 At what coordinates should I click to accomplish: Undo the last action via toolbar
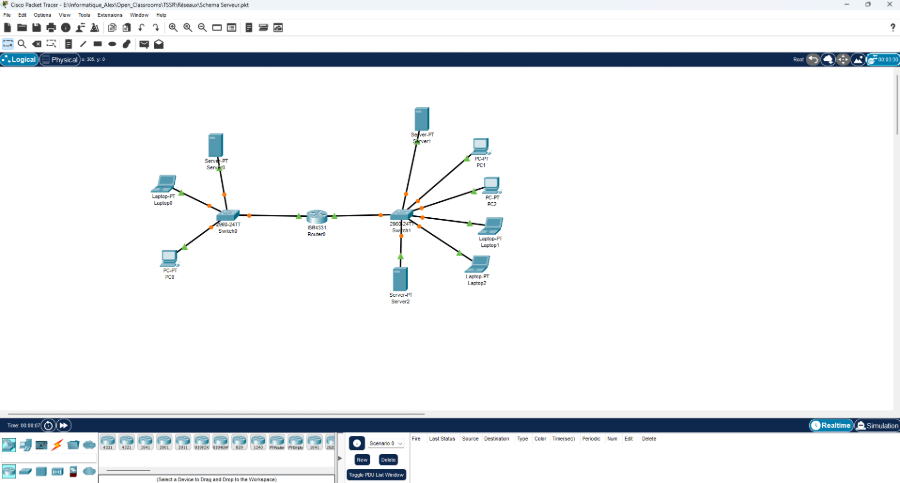(141, 28)
